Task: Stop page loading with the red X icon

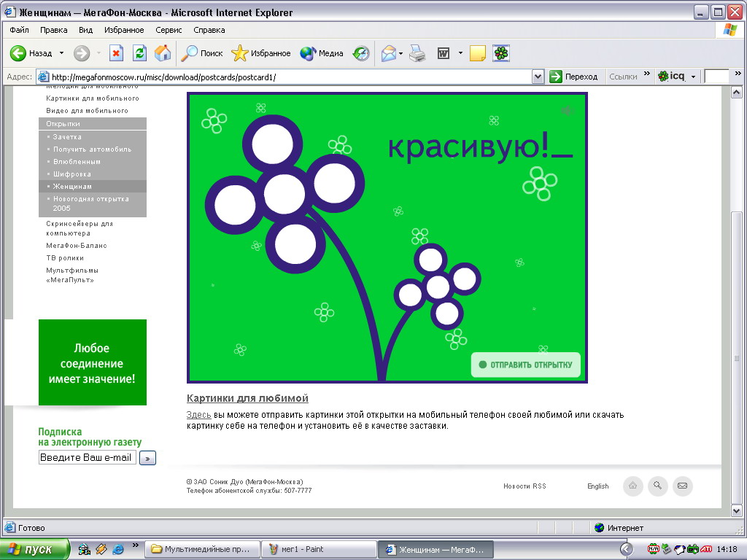Action: click(116, 53)
